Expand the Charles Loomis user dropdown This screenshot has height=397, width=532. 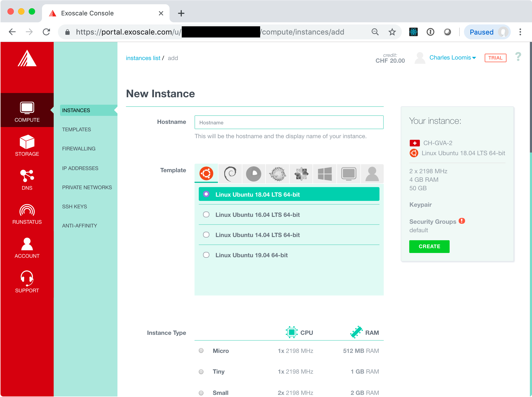pos(453,58)
